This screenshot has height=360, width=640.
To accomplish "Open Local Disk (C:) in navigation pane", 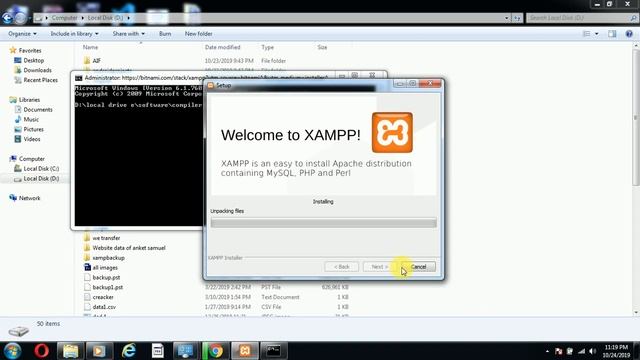I will [41, 169].
